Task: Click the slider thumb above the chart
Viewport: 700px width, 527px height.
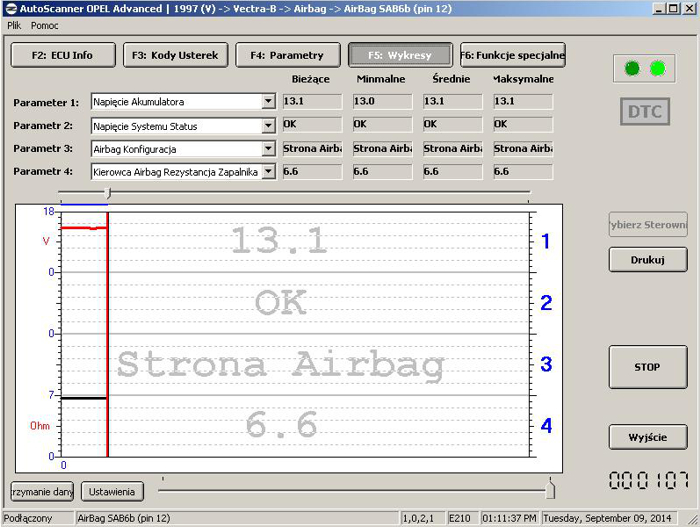Action: coord(107,193)
